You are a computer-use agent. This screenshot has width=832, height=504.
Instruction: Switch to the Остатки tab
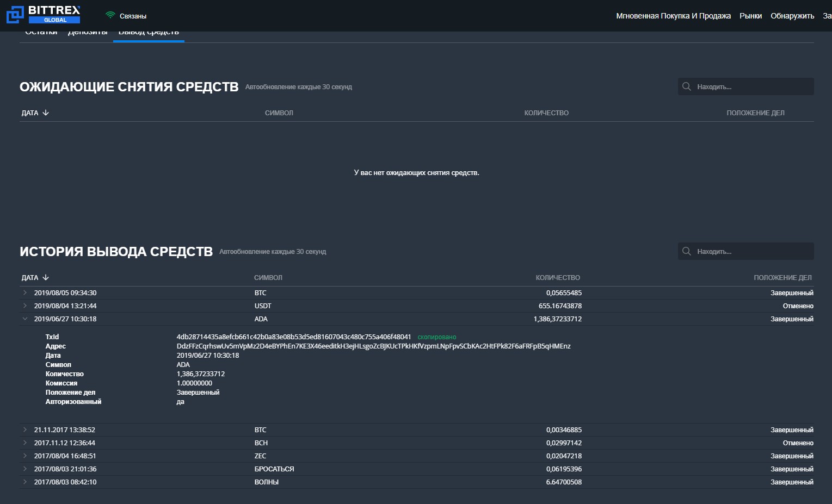pos(41,34)
